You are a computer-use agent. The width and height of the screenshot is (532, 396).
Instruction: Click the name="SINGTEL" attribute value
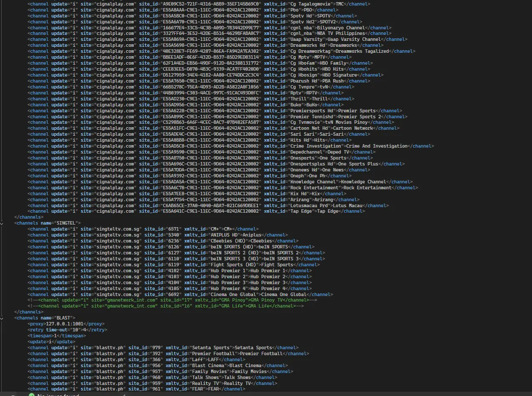click(66, 223)
